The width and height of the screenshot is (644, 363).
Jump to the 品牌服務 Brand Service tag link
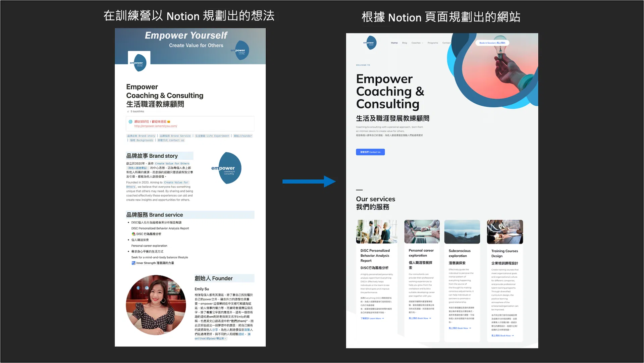click(175, 136)
